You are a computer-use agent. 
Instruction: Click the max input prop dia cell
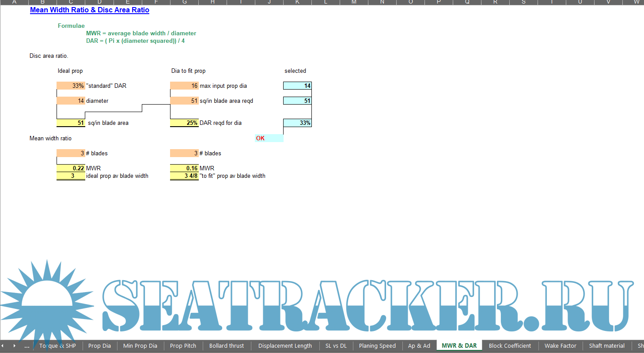[184, 86]
